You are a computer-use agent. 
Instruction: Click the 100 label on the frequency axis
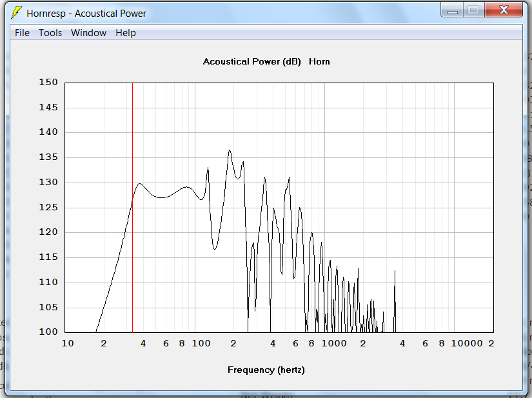coord(201,343)
